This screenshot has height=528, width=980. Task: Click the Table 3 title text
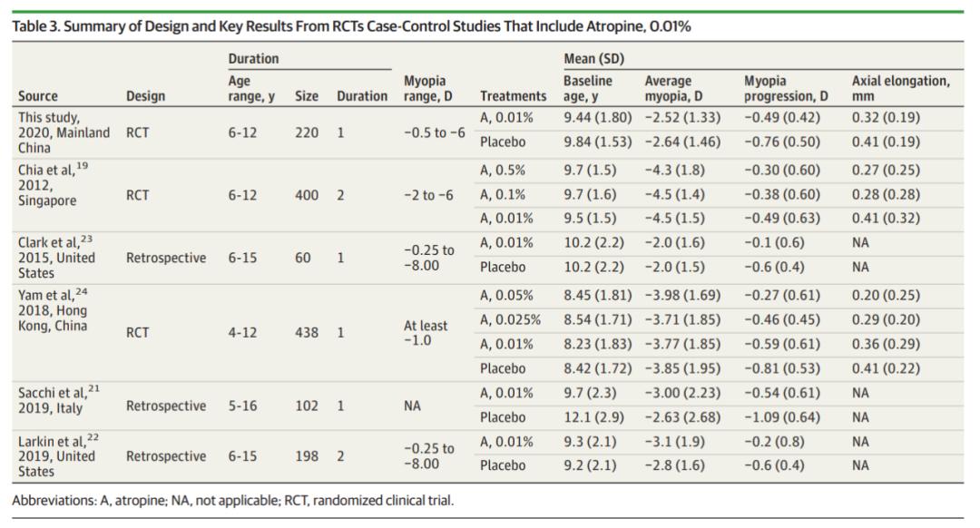coord(350,26)
